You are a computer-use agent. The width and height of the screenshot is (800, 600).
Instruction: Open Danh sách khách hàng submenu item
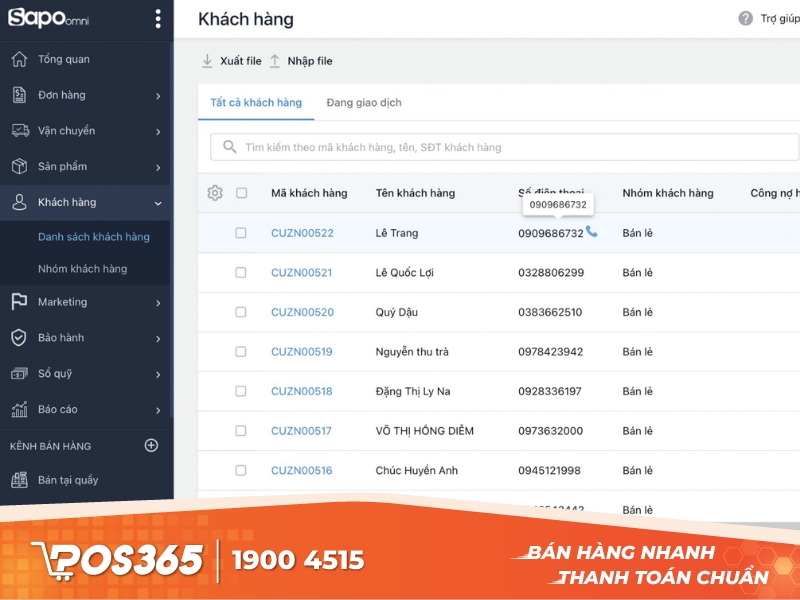point(94,237)
